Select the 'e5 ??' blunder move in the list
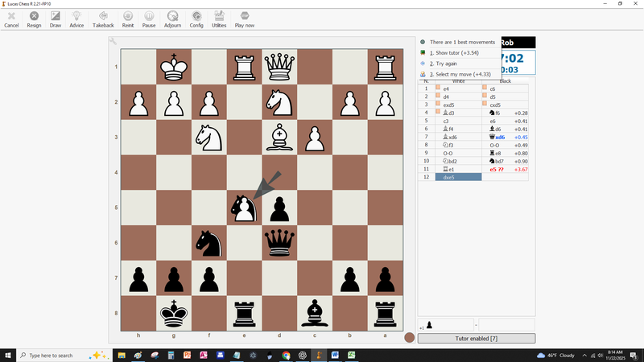Image resolution: width=644 pixels, height=362 pixels. [494, 169]
